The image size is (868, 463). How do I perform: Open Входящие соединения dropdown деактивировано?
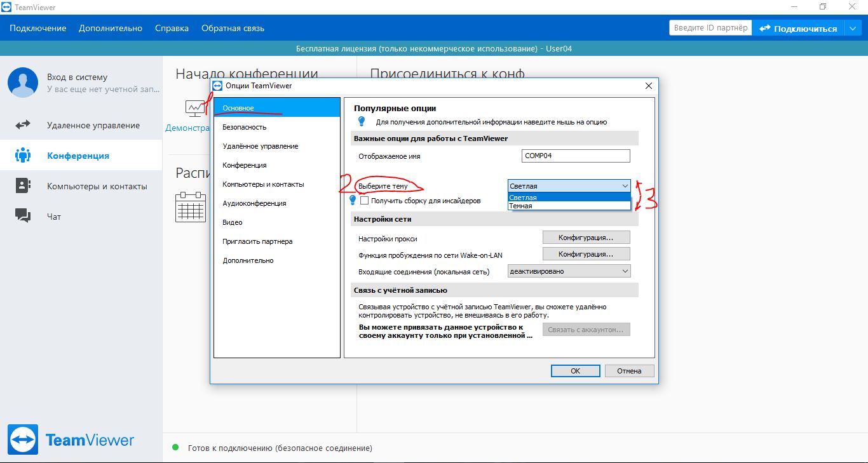point(569,271)
